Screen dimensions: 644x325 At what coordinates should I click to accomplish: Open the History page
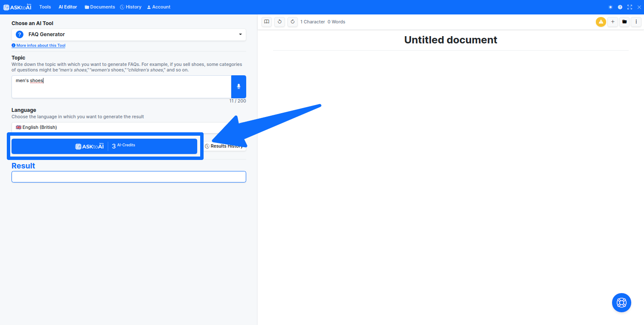(130, 7)
